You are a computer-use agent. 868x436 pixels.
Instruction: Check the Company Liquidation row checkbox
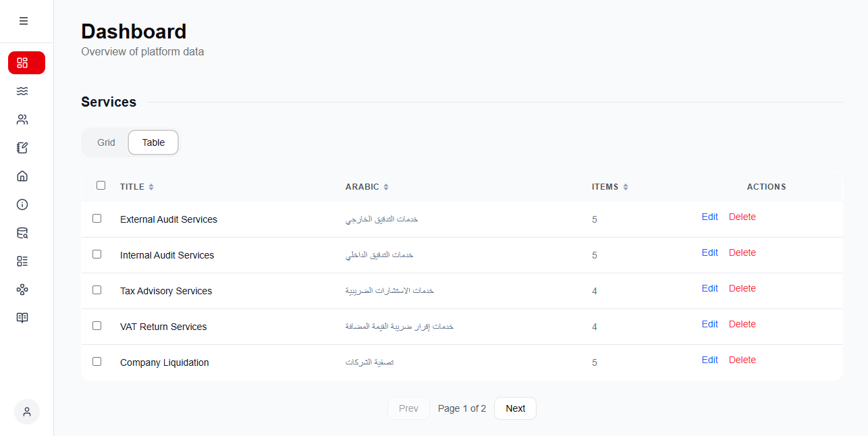coord(97,361)
